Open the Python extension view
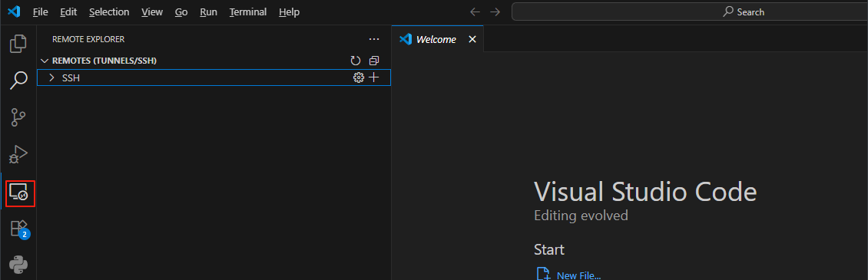868x280 pixels. coord(18,265)
